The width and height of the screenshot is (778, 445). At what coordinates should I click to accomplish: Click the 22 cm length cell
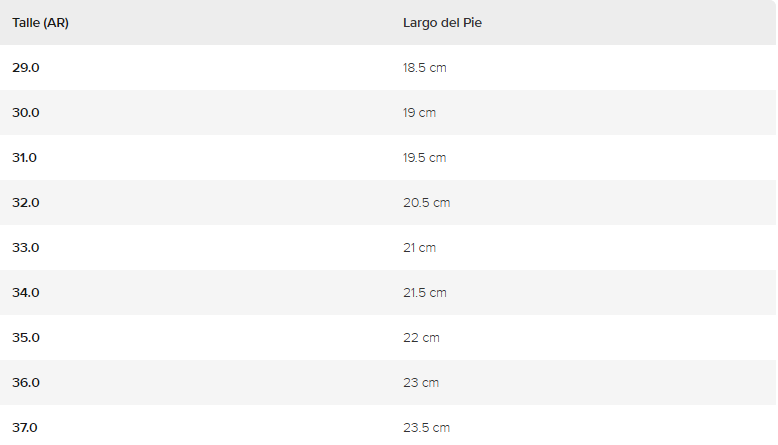tap(421, 338)
